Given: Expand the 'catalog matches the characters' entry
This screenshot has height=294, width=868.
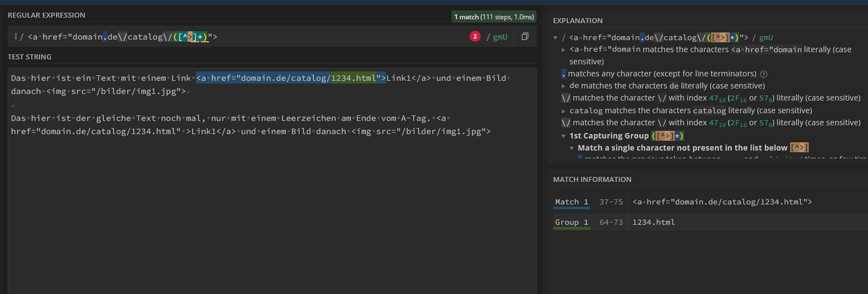Looking at the screenshot, I should coord(563,111).
